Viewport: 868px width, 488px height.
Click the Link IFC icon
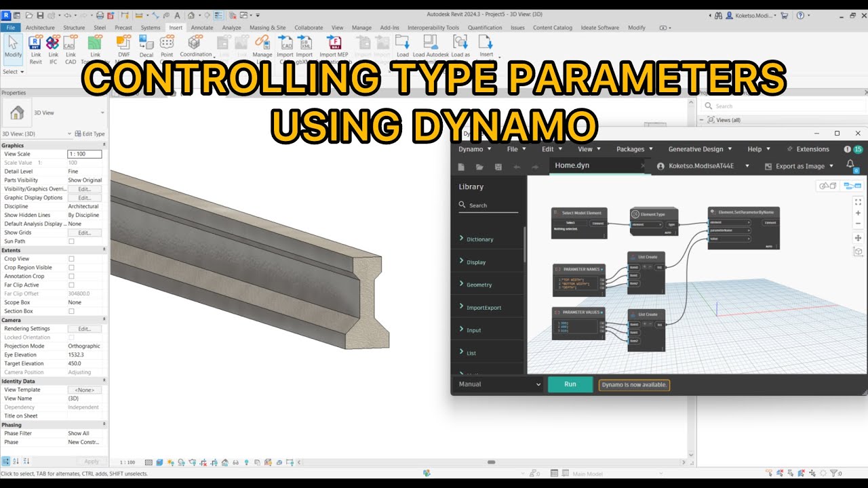(x=53, y=43)
